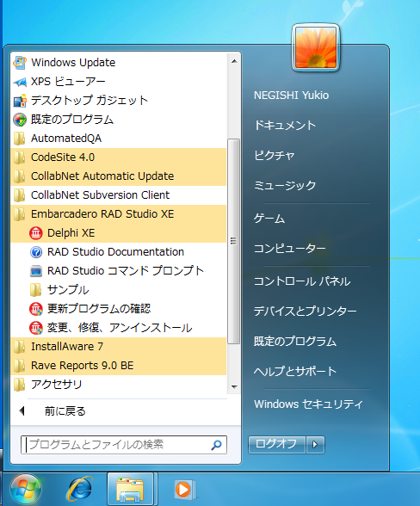Open user account picture thumbnail
This screenshot has width=420, height=506.
point(315,47)
